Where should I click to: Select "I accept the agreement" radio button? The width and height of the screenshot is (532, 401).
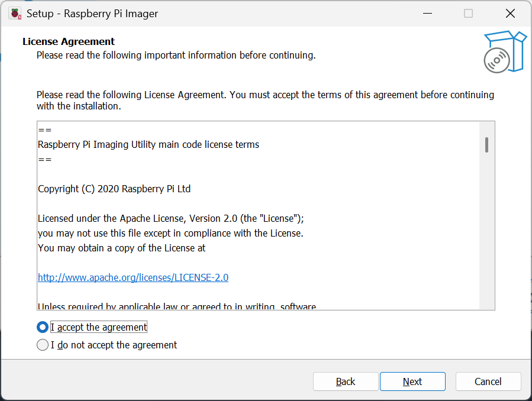[x=43, y=327]
